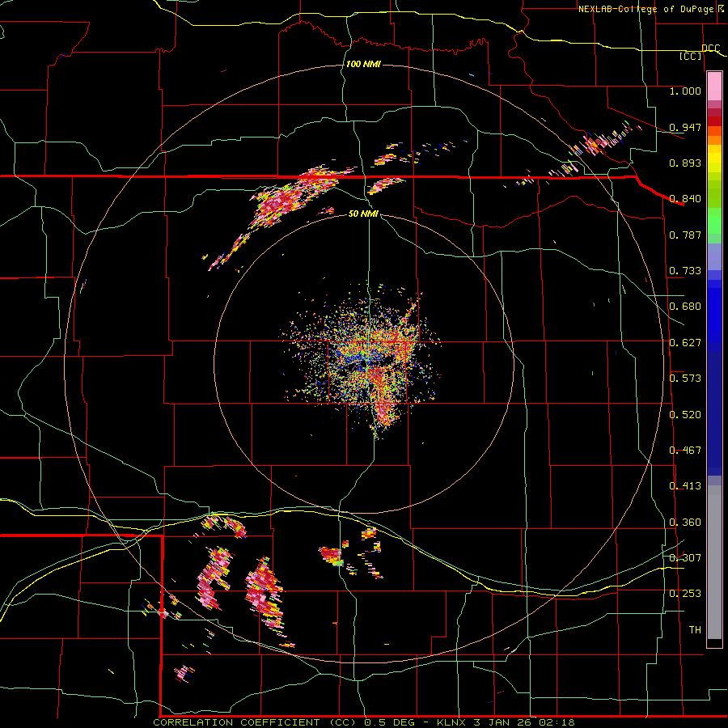Click the TH threshold label on the scale
The width and height of the screenshot is (728, 728).
click(695, 630)
